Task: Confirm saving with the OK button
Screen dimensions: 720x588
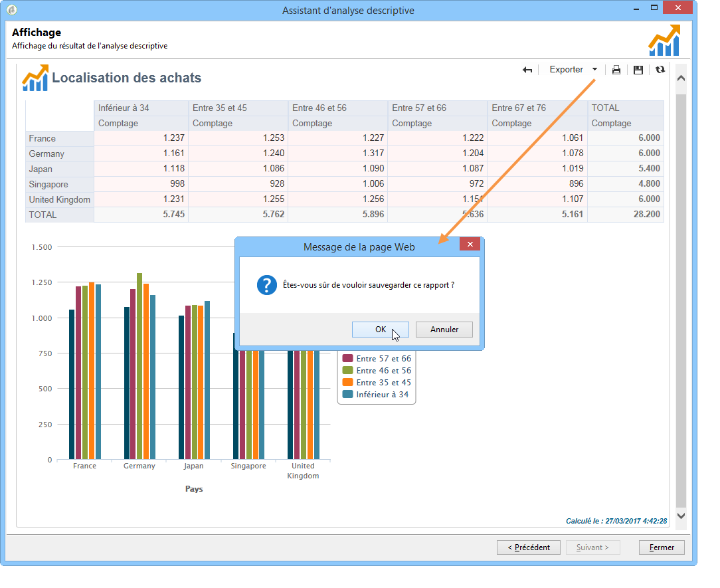Action: [381, 330]
